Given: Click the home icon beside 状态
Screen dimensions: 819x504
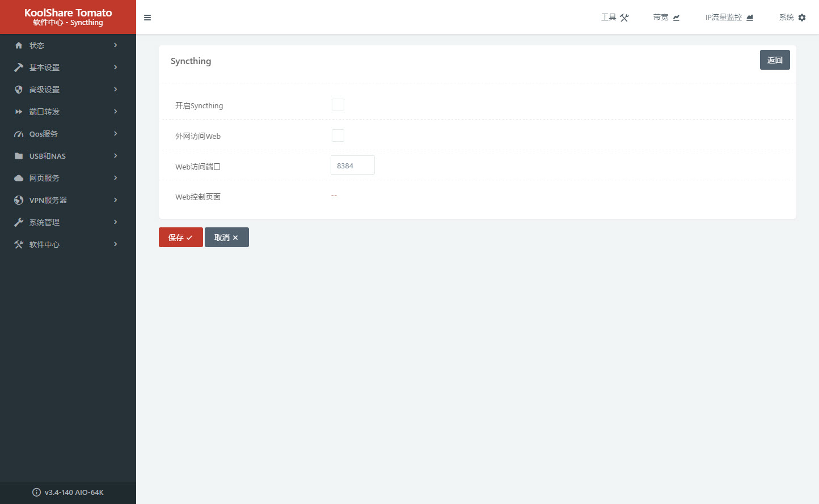Looking at the screenshot, I should tap(19, 45).
